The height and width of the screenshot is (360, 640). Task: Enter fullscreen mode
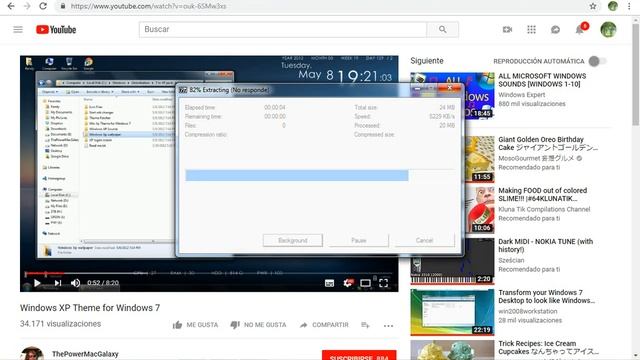[x=383, y=283]
